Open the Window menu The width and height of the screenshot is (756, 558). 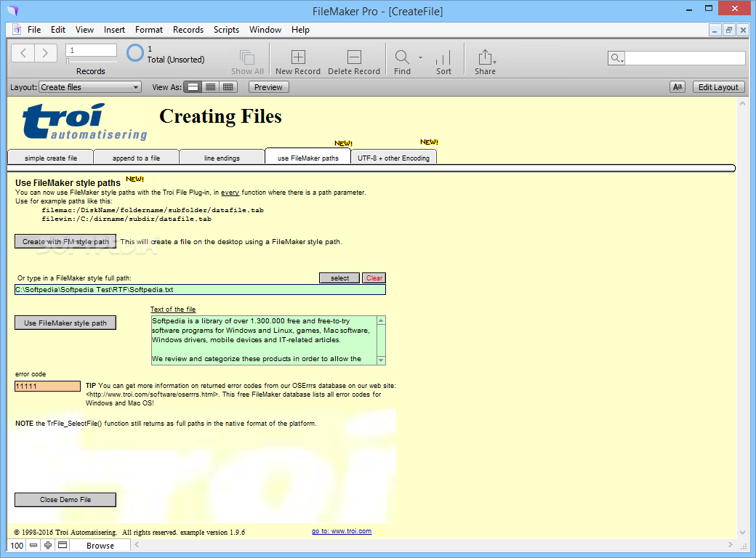[265, 29]
